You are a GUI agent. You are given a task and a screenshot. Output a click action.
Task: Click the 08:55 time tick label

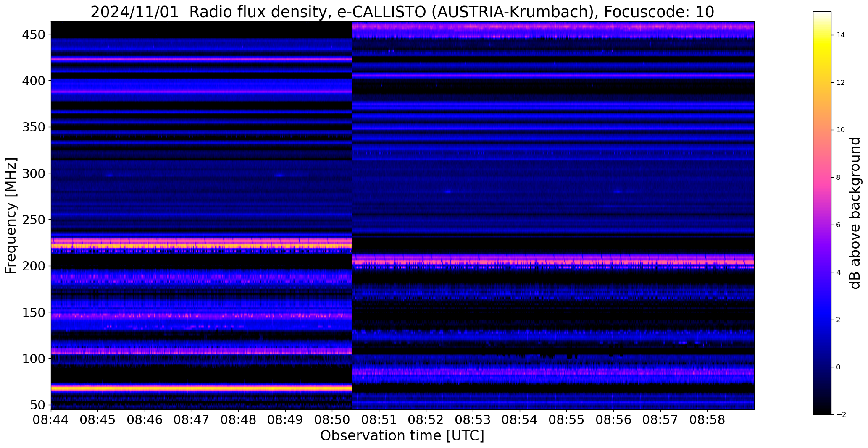tap(567, 420)
